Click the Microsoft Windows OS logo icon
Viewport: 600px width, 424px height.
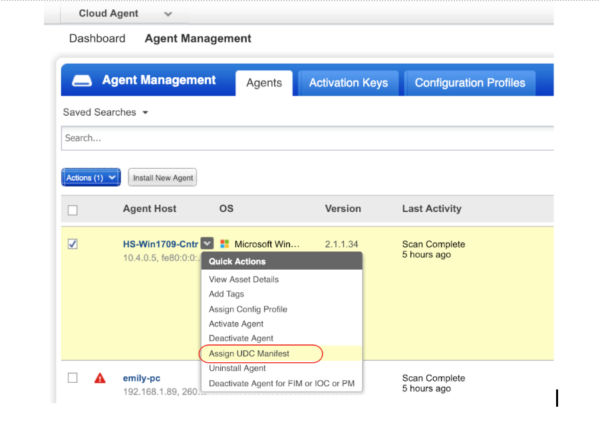coord(225,244)
